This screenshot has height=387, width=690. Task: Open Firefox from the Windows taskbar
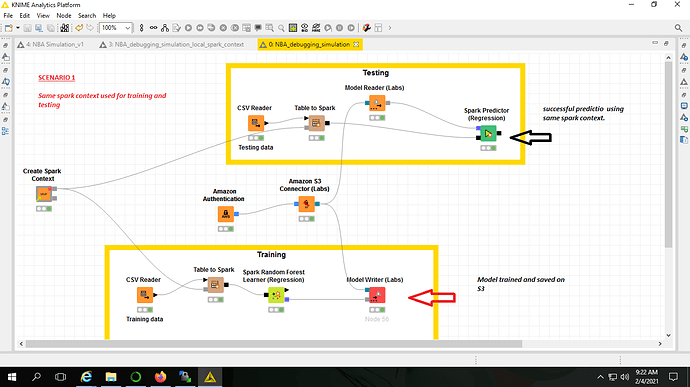pyautogui.click(x=161, y=377)
